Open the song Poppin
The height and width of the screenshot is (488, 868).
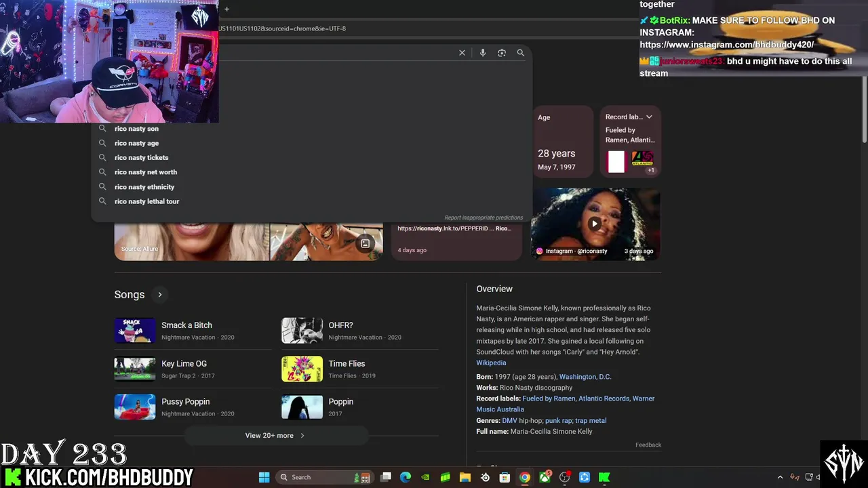340,402
